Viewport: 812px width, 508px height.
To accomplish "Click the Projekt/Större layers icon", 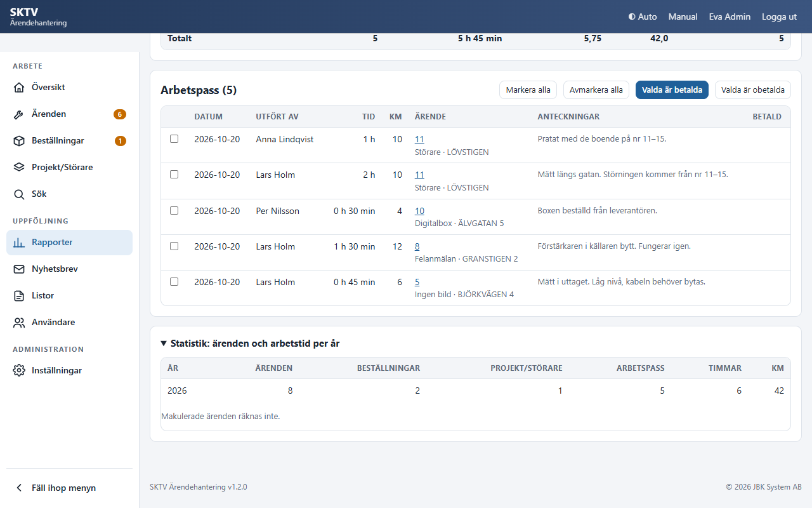I will pos(19,168).
